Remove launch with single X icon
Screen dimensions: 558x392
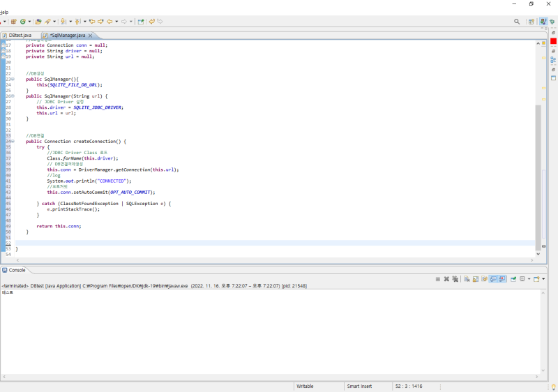pyautogui.click(x=446, y=279)
